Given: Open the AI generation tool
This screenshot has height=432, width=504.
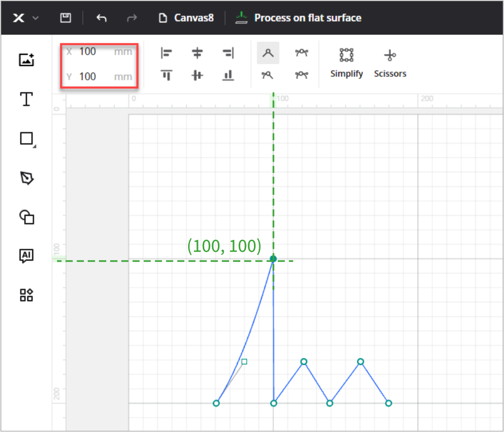Looking at the screenshot, I should click(x=26, y=256).
